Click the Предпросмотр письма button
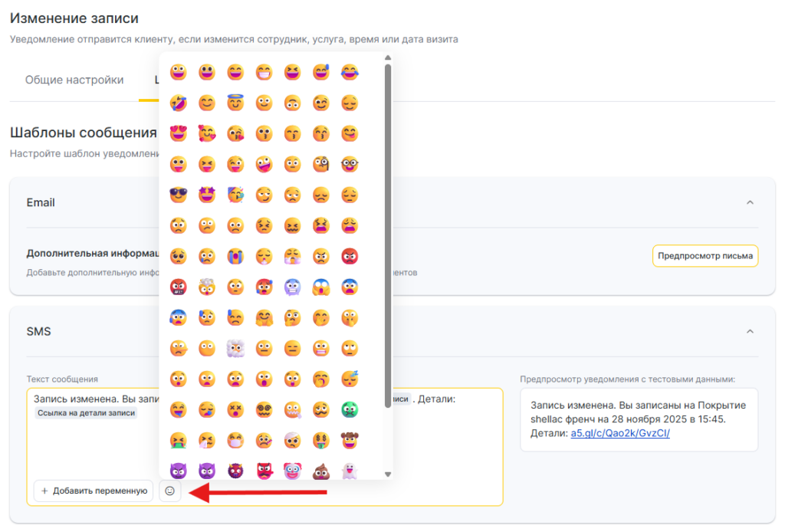 [705, 256]
